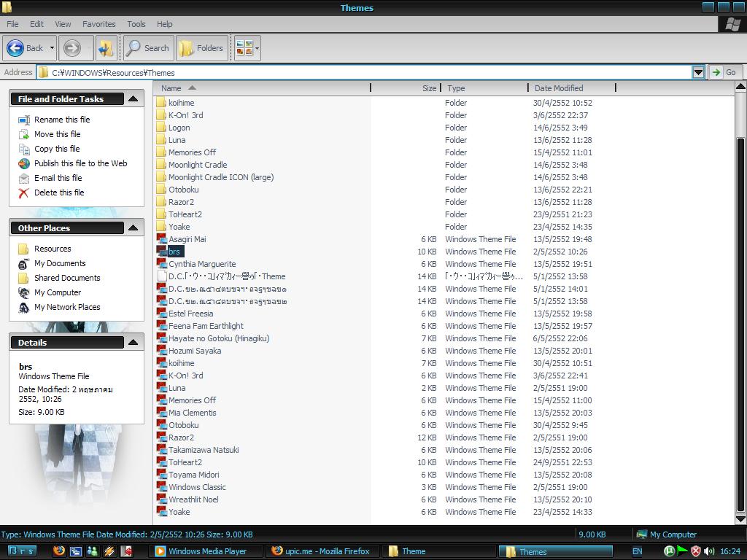
Task: Select the koihime folder icon
Action: point(161,103)
